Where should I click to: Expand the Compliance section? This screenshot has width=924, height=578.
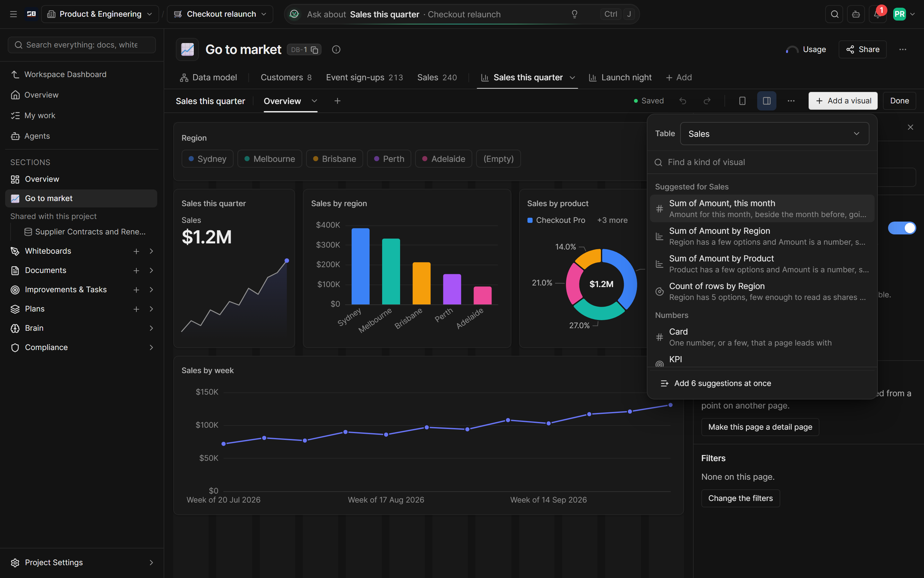pos(151,347)
